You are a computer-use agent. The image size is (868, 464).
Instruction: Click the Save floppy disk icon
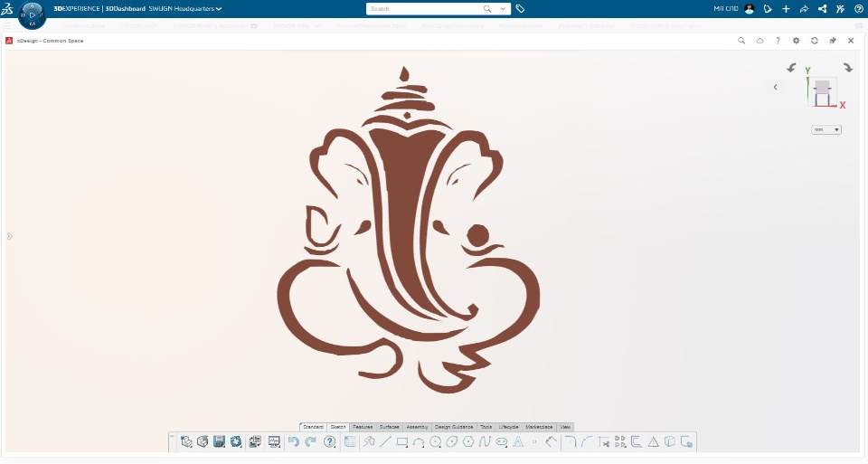click(x=219, y=441)
